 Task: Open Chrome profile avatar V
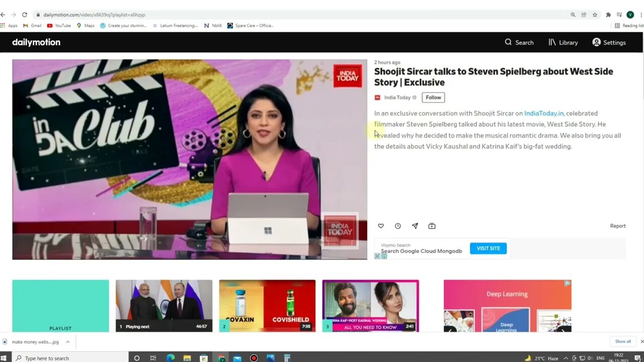point(630,15)
